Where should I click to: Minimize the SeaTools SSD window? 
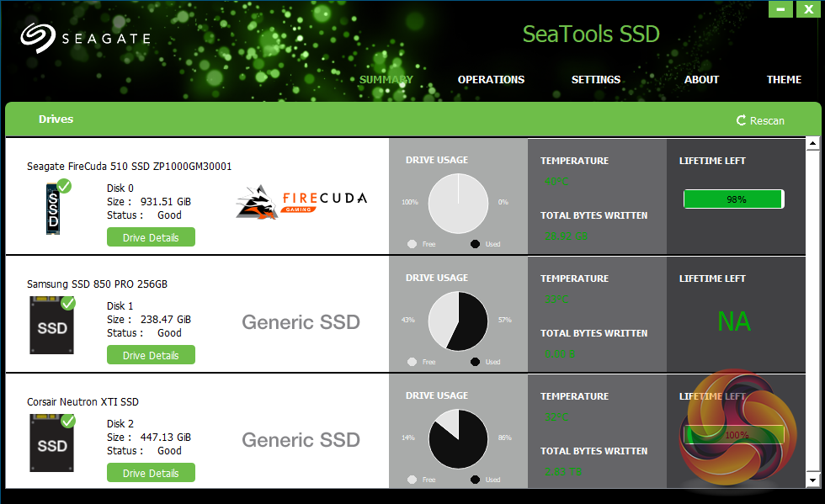click(x=780, y=9)
